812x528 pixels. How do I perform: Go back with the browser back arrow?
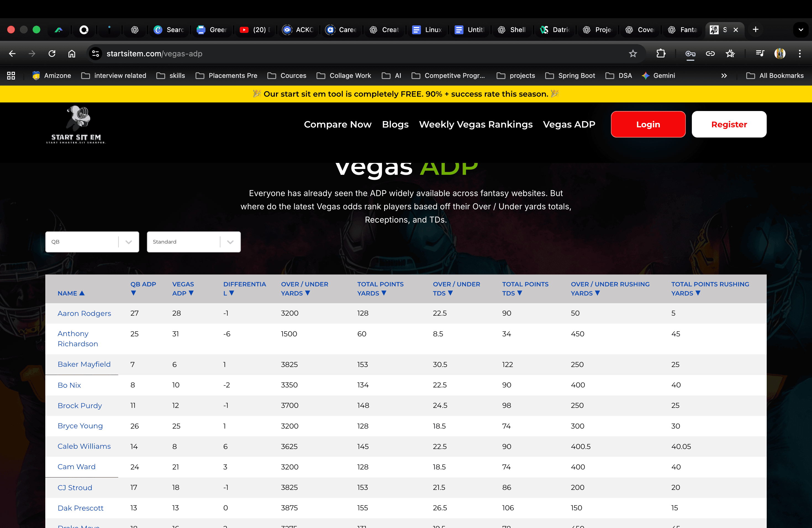click(x=12, y=54)
